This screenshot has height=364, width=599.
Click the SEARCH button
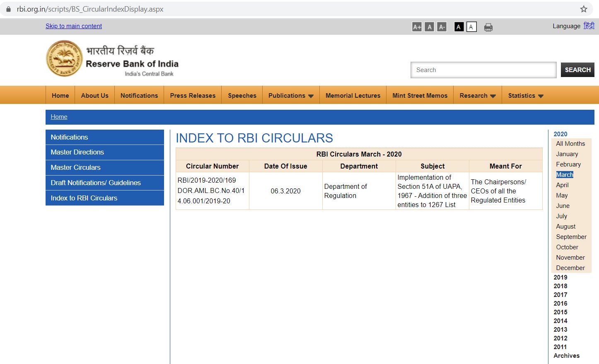[x=577, y=70]
